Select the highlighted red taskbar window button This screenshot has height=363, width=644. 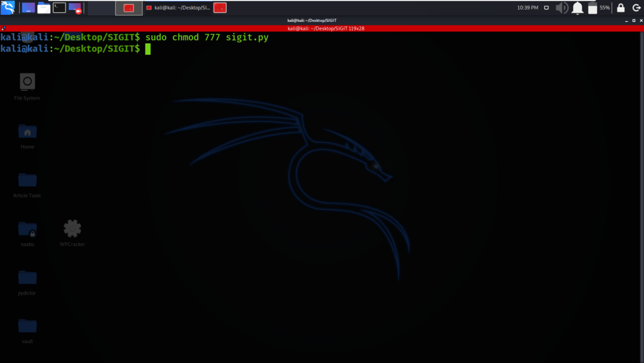tap(129, 8)
